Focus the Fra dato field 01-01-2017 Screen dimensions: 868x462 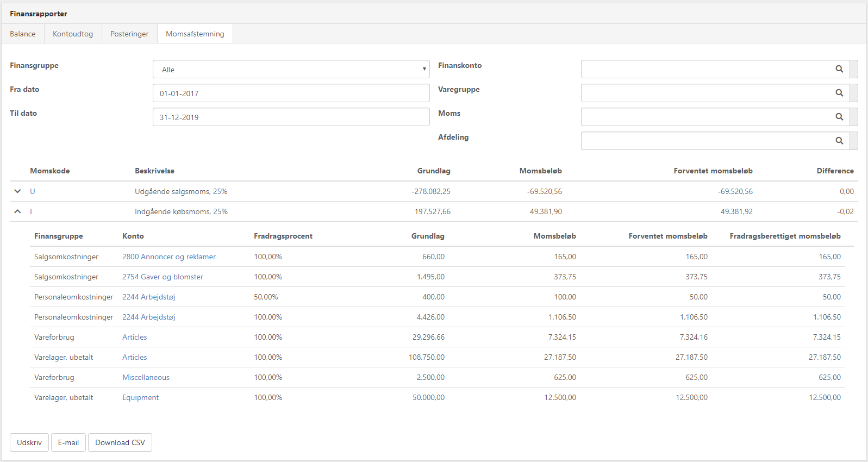(291, 93)
